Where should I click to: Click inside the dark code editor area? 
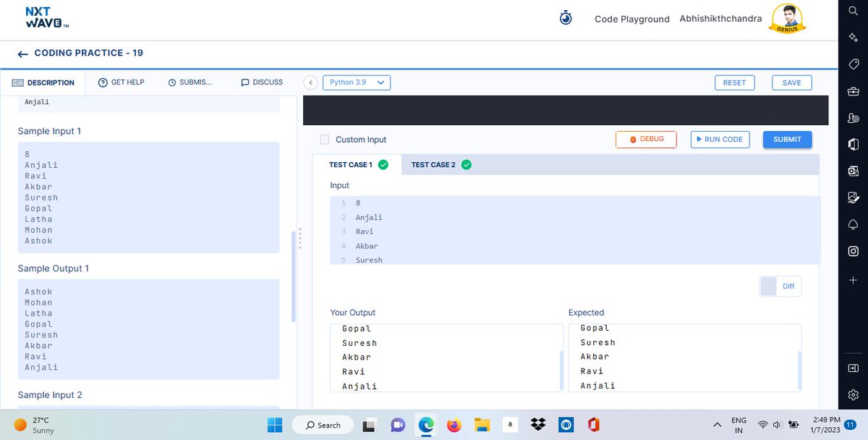[x=565, y=110]
